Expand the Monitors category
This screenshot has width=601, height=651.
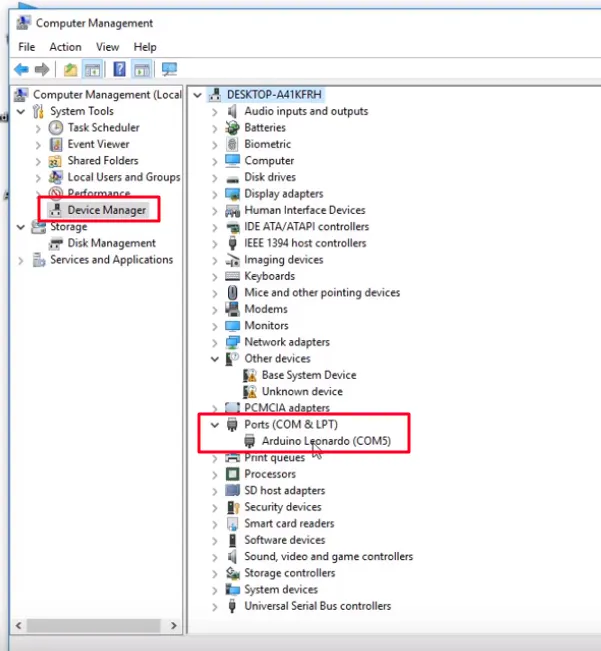tap(215, 326)
